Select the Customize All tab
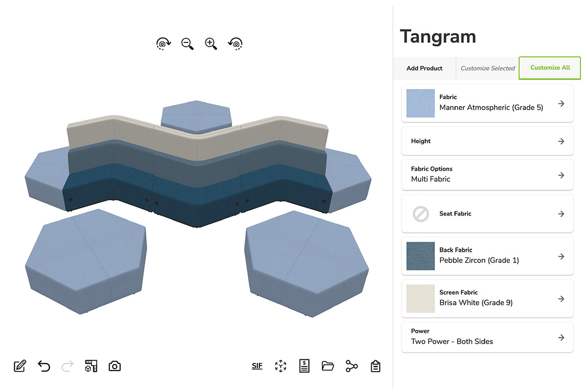 tap(550, 68)
